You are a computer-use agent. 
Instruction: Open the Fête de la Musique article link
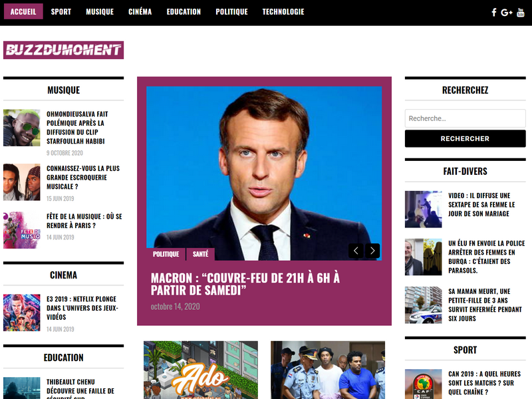tap(84, 221)
